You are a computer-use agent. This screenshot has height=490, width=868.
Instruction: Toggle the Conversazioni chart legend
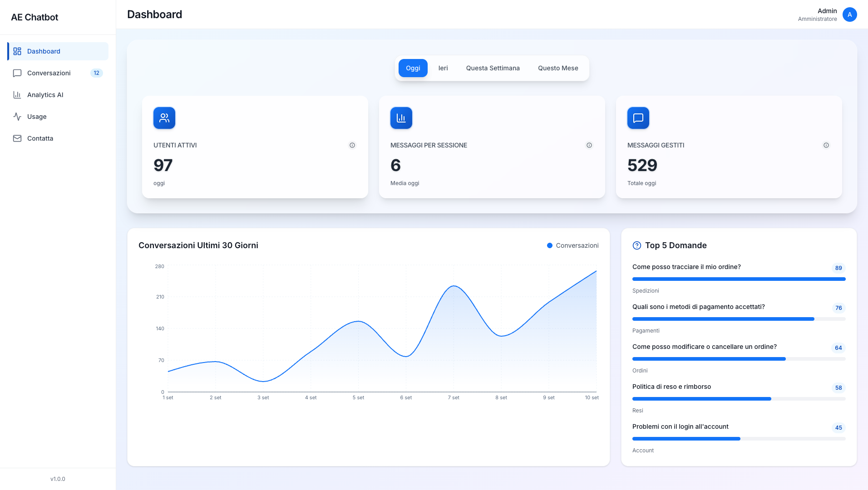point(573,245)
